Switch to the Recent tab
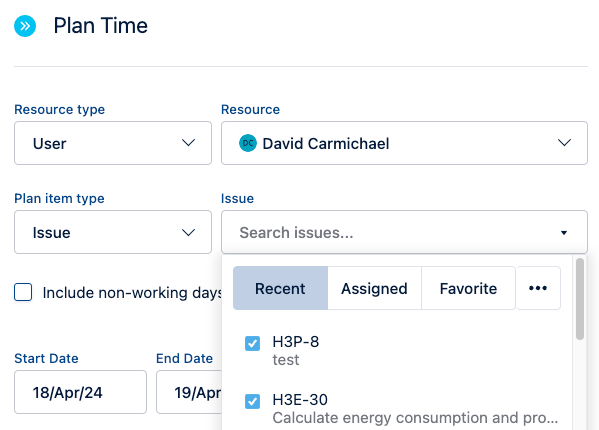 click(280, 288)
